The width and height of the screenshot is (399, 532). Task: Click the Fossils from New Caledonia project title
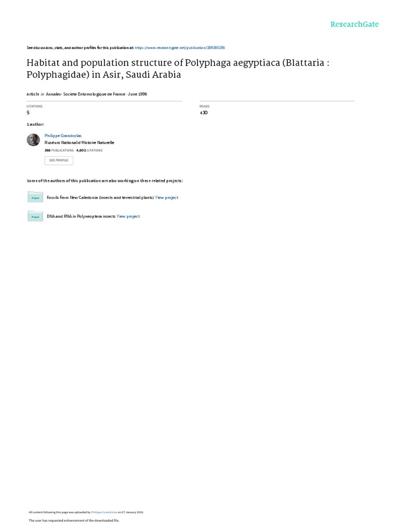point(100,197)
